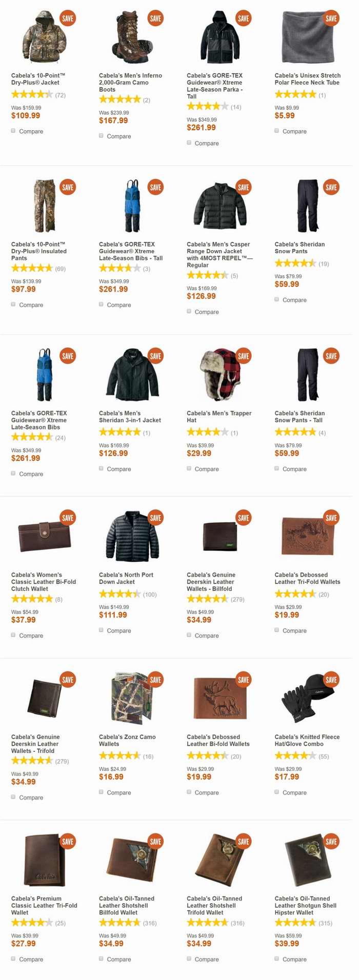Click SAVE badge on Zonz Camo Wallets
This screenshot has width=359, height=980.
155,680
